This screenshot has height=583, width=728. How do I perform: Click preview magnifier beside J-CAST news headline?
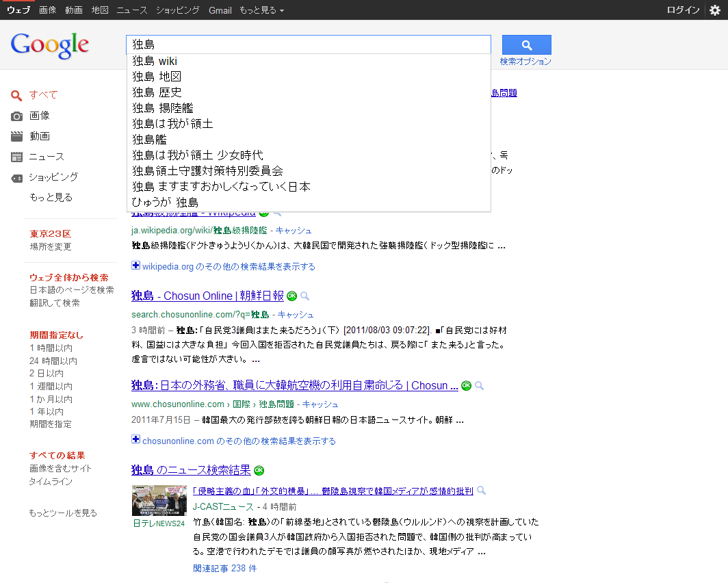pos(482,490)
